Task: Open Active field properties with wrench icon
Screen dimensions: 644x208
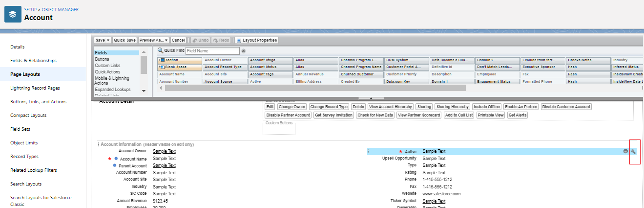Action: (x=634, y=152)
